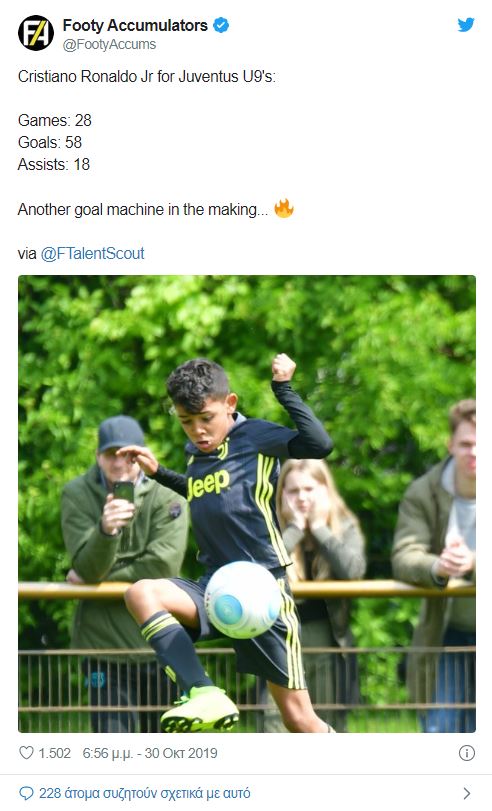Expand the conversation with the right chevron
This screenshot has width=492, height=811.
coord(467,793)
